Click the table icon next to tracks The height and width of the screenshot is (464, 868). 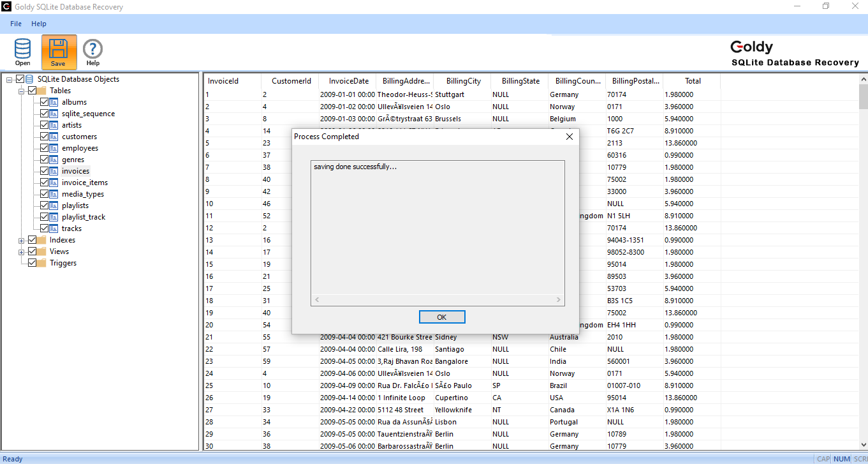point(54,228)
